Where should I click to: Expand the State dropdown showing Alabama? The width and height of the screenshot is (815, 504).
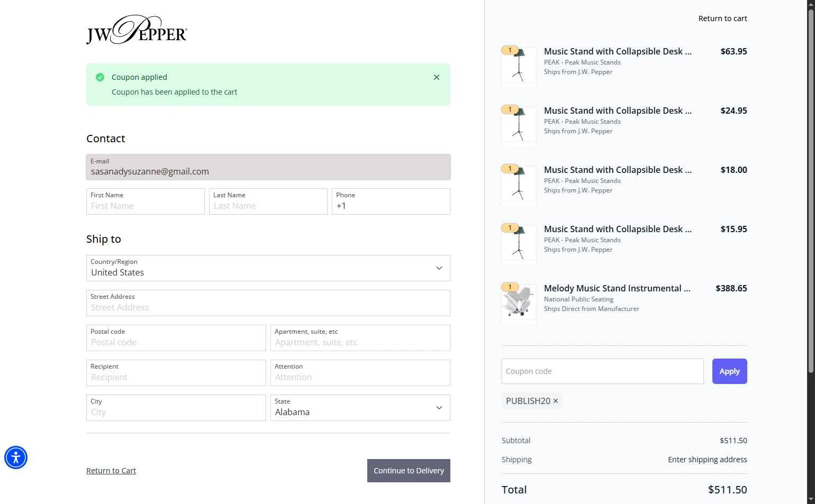pyautogui.click(x=360, y=408)
